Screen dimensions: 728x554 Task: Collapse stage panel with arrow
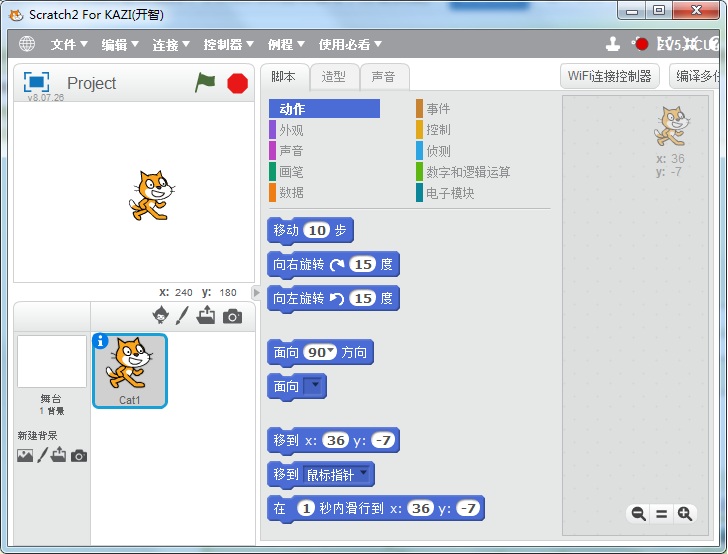pos(256,293)
